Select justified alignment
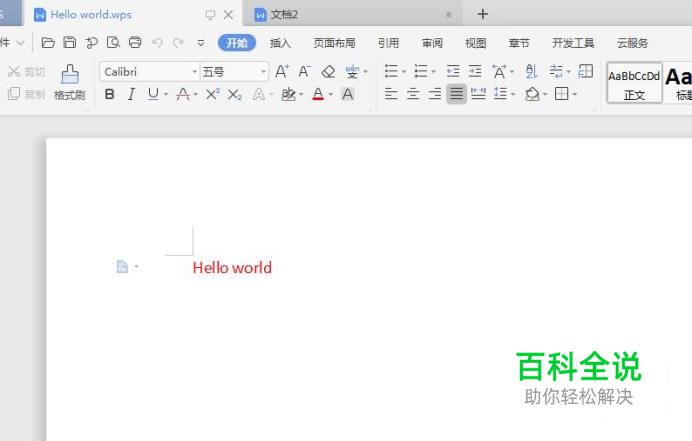692x441 pixels. click(x=456, y=94)
